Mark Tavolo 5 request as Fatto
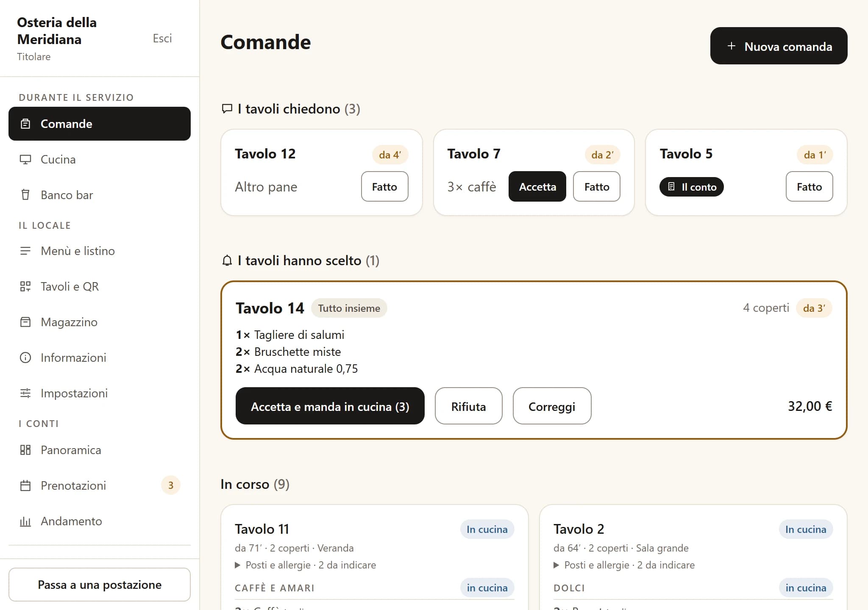868x610 pixels. pyautogui.click(x=809, y=186)
